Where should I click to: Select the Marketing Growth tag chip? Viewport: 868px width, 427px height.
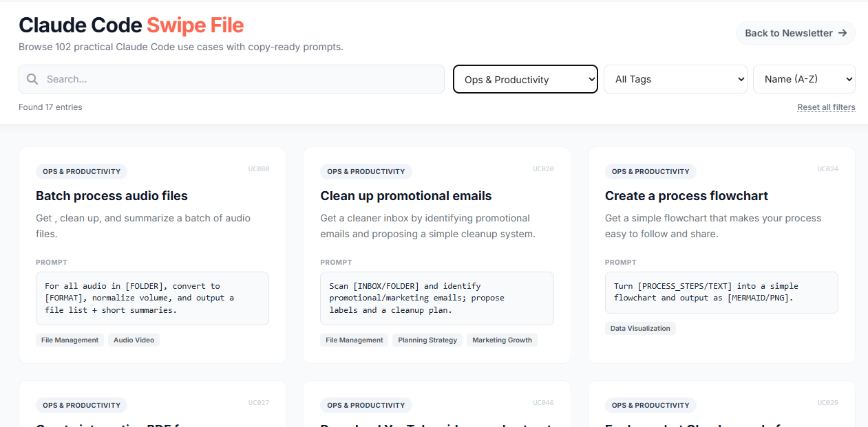pos(502,340)
